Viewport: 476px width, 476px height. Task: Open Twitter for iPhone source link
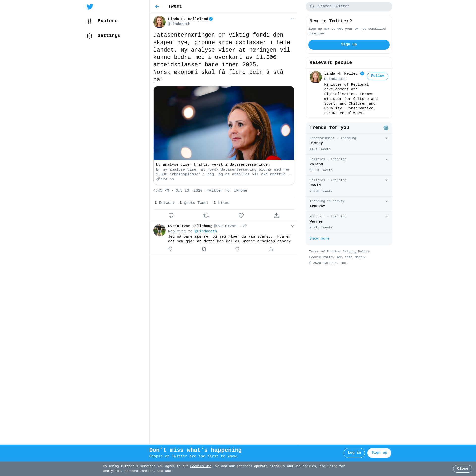[x=227, y=191]
